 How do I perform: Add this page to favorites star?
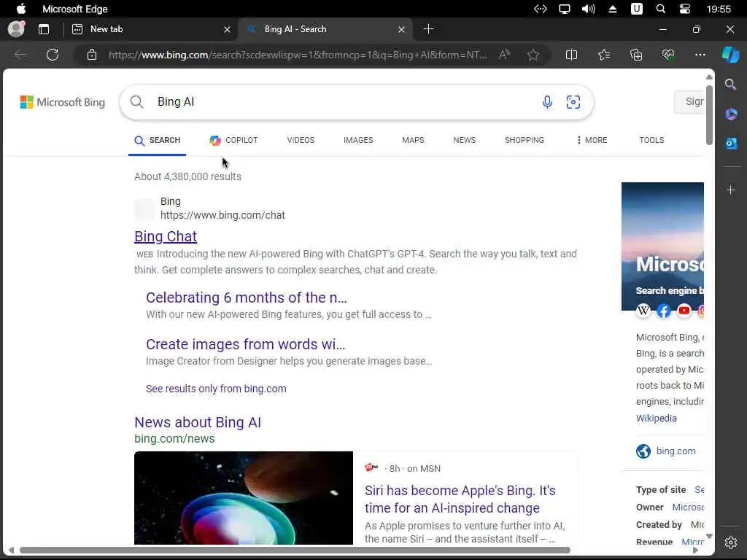point(533,55)
